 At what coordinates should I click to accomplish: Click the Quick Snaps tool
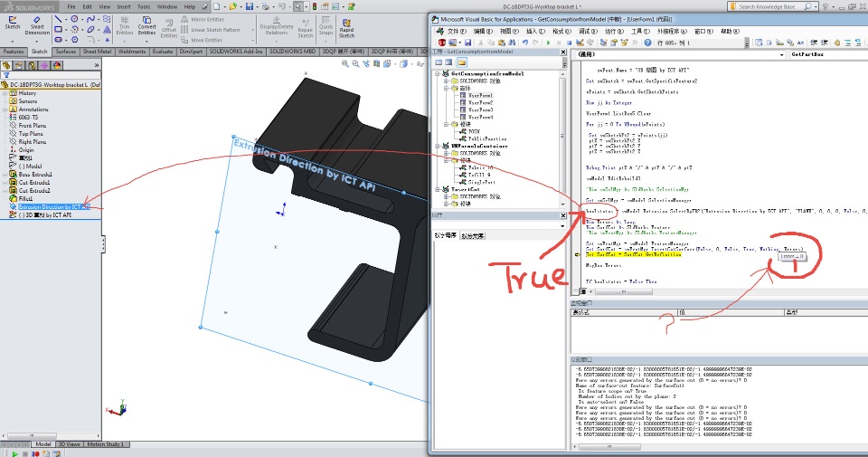326,26
